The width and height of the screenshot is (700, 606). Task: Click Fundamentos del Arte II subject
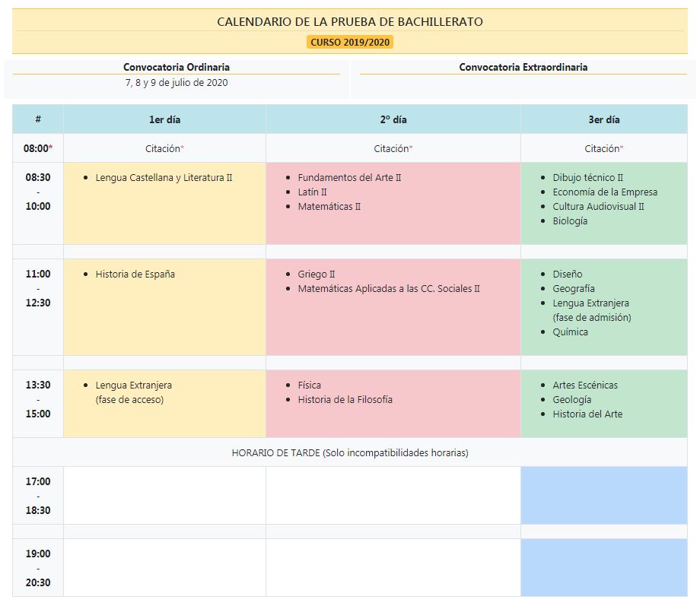pos(349,177)
